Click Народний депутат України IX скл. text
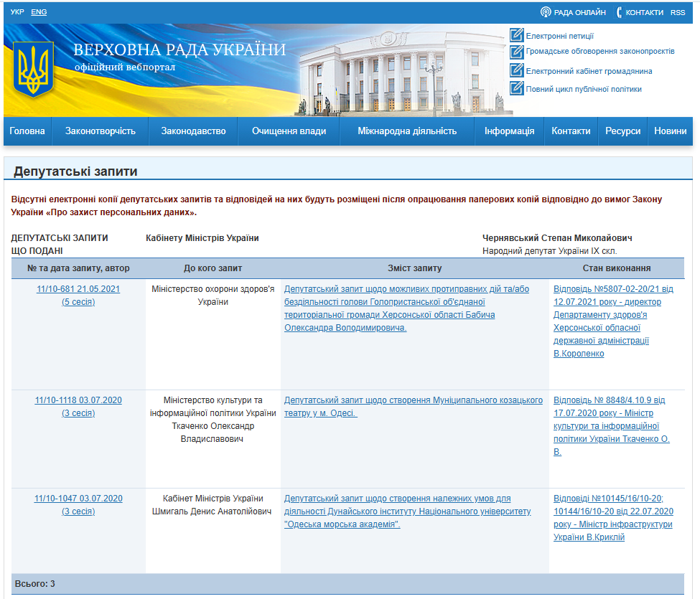This screenshot has height=599, width=700. tap(549, 251)
